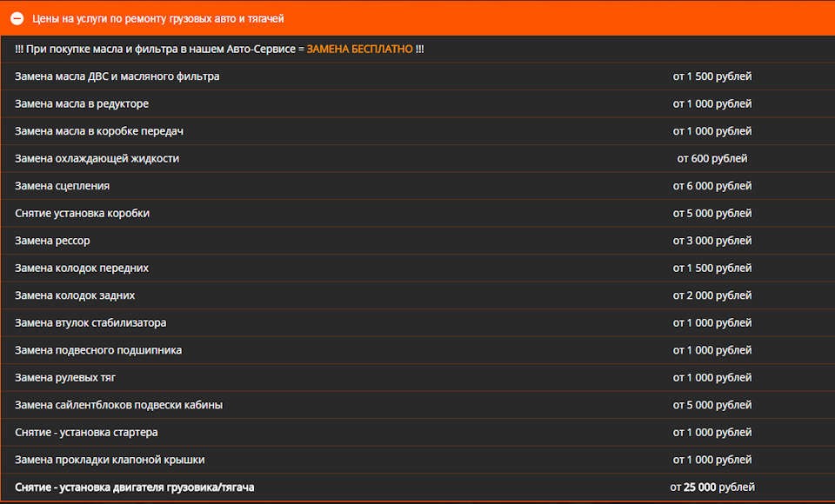Click the price 'от 600 рублей'

712,159
